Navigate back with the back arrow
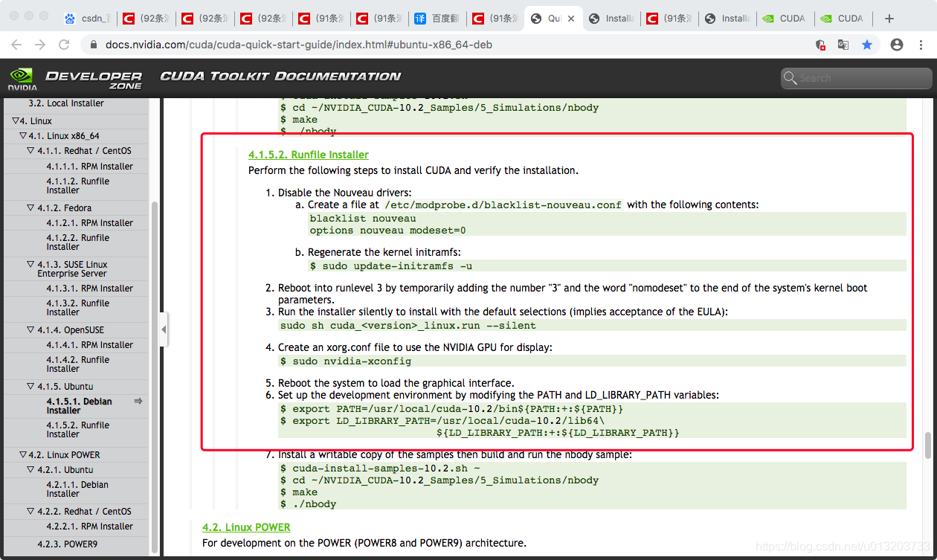Viewport: 937px width, 560px height. [x=16, y=45]
